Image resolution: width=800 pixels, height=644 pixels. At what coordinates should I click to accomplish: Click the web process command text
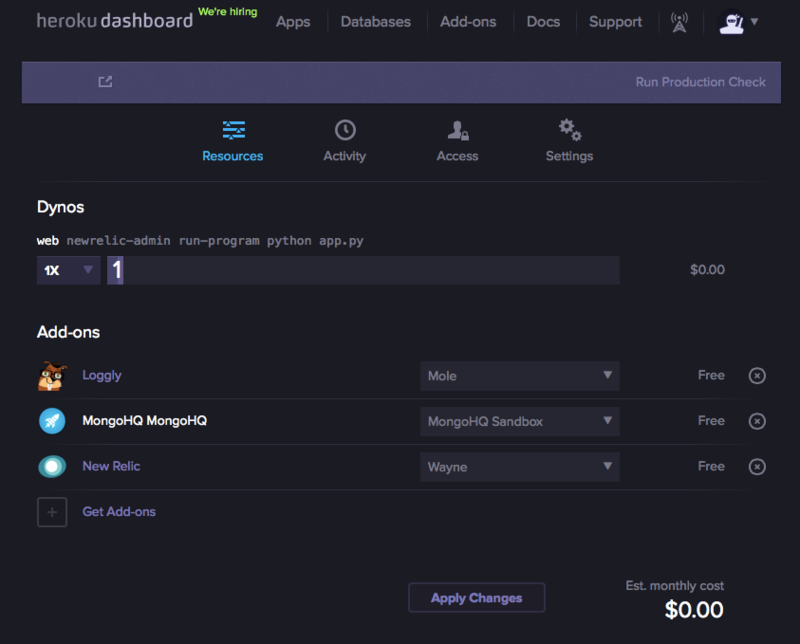(215, 240)
